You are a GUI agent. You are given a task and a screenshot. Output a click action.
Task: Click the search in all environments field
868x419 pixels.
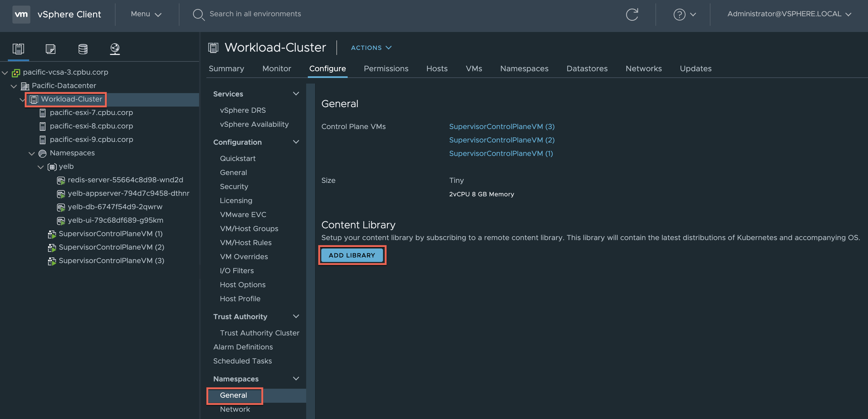pyautogui.click(x=255, y=14)
